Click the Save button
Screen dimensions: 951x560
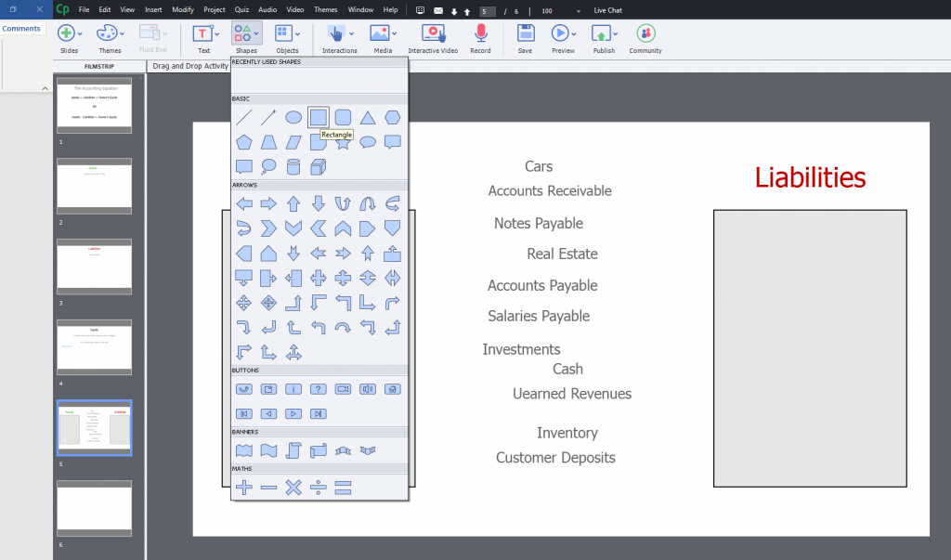525,37
